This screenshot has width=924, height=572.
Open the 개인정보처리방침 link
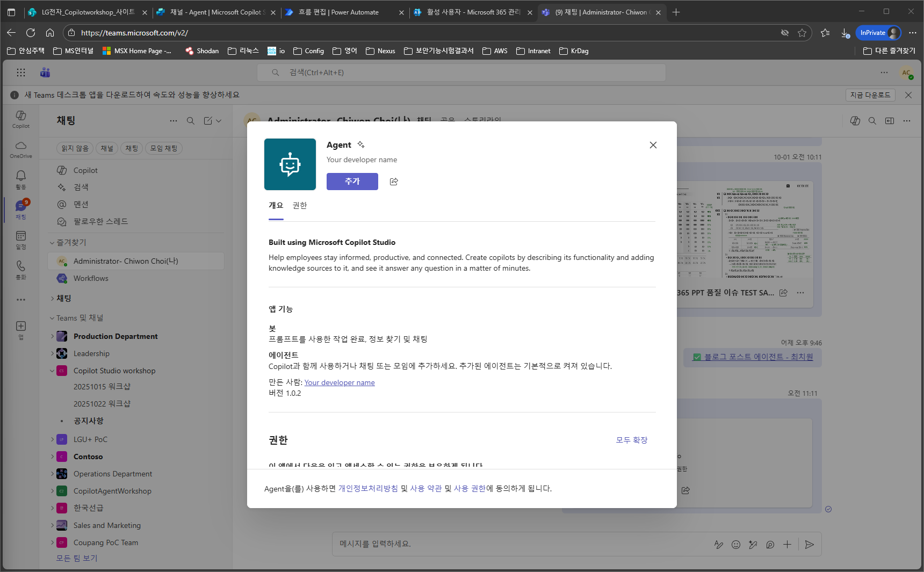coord(368,488)
